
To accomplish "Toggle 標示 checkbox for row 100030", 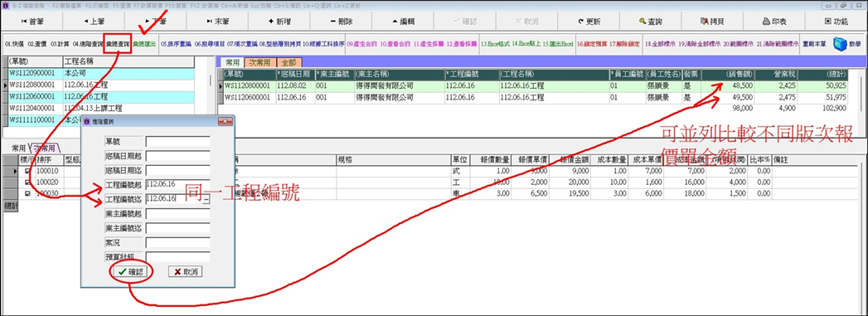I will click(x=27, y=194).
